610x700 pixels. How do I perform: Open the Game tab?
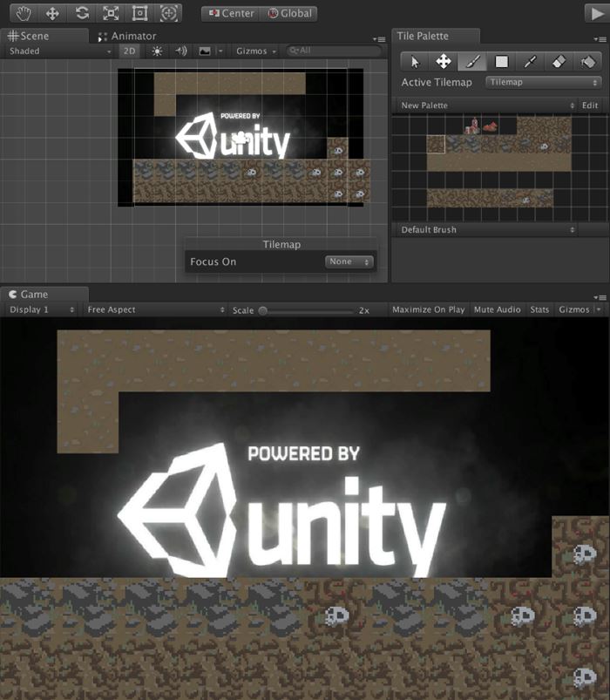pos(35,295)
